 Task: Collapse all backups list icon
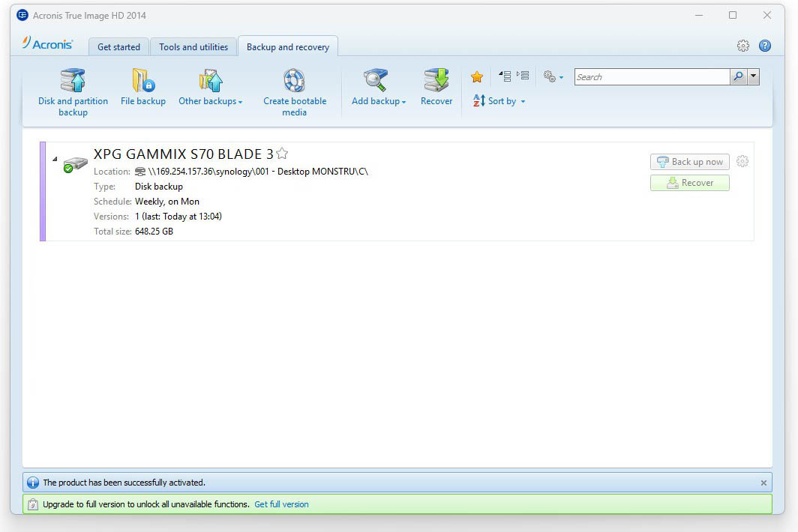point(505,76)
